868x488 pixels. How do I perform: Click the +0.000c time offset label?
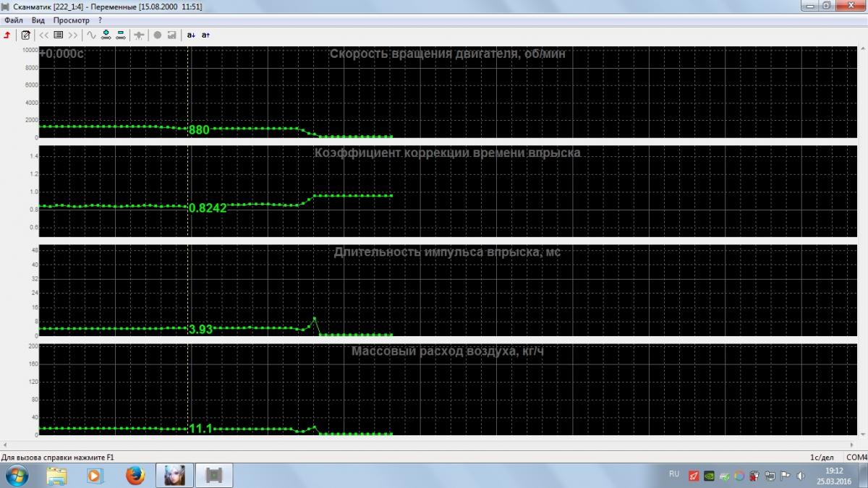(x=61, y=53)
